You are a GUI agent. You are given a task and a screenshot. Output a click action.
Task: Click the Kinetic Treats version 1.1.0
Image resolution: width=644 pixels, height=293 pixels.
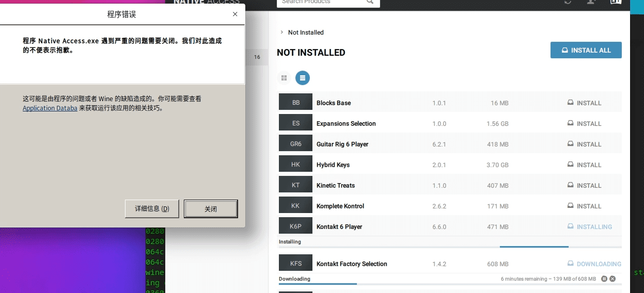(x=439, y=186)
